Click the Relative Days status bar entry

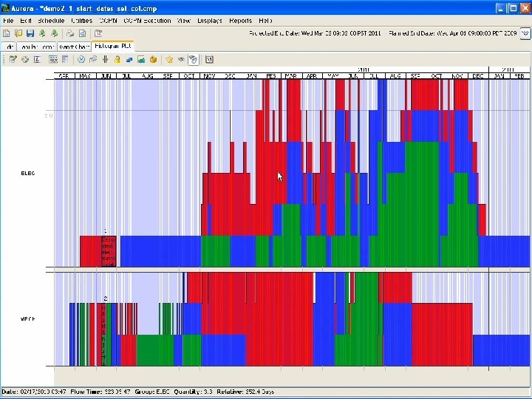[245, 392]
